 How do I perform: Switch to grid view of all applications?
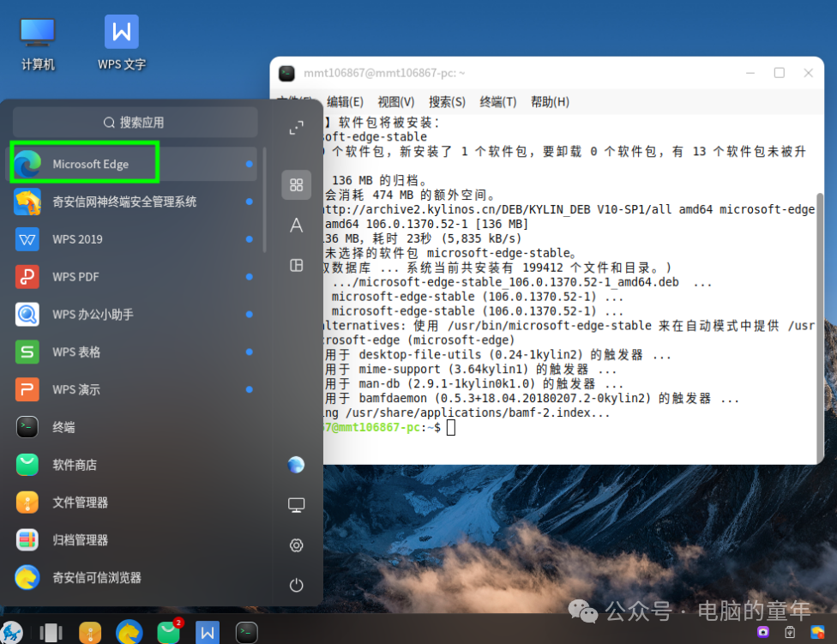(296, 184)
